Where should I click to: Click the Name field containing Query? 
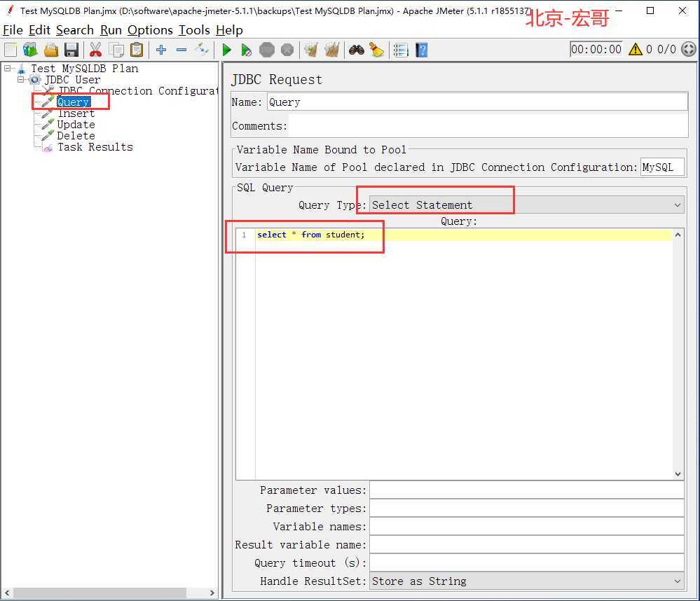pyautogui.click(x=477, y=102)
